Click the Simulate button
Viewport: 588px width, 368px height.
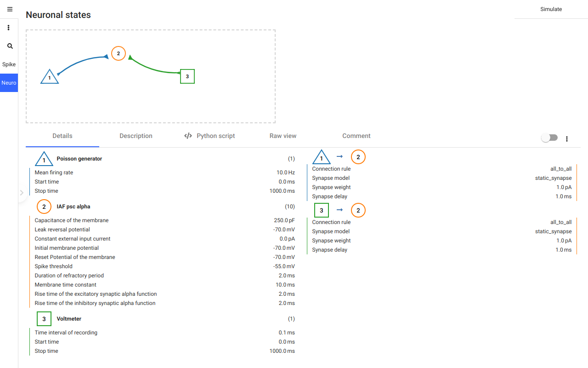[x=551, y=9]
